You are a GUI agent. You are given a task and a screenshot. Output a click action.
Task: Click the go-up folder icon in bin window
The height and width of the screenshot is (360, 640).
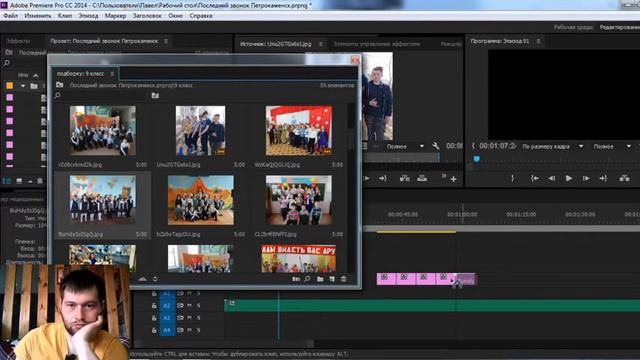click(x=60, y=85)
